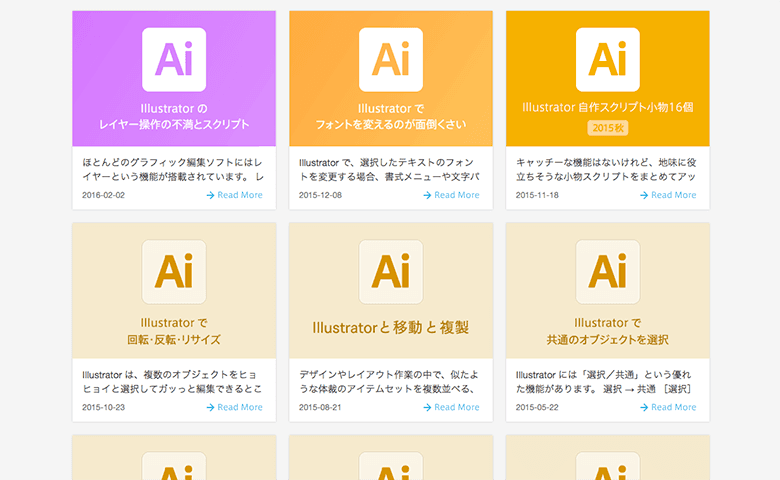Select the title 回転·反転·リサイズ

[174, 340]
